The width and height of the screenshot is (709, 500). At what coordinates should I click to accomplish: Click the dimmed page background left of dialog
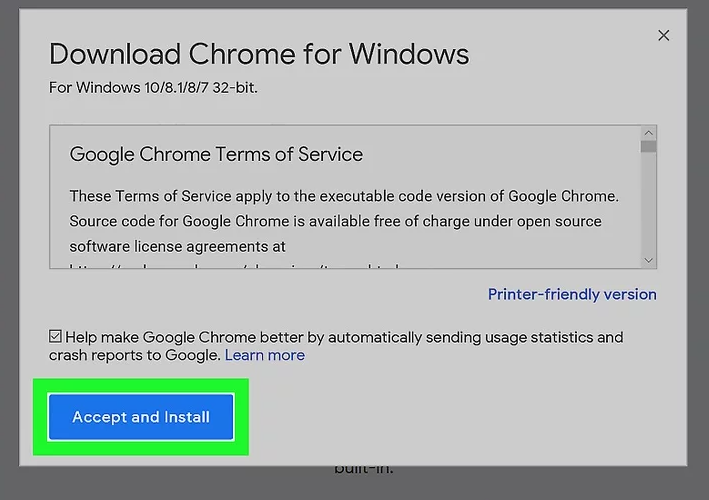[x=10, y=250]
